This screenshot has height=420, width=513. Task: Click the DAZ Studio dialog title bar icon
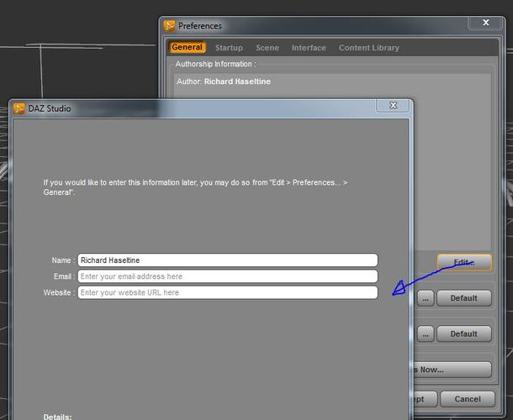(19, 108)
